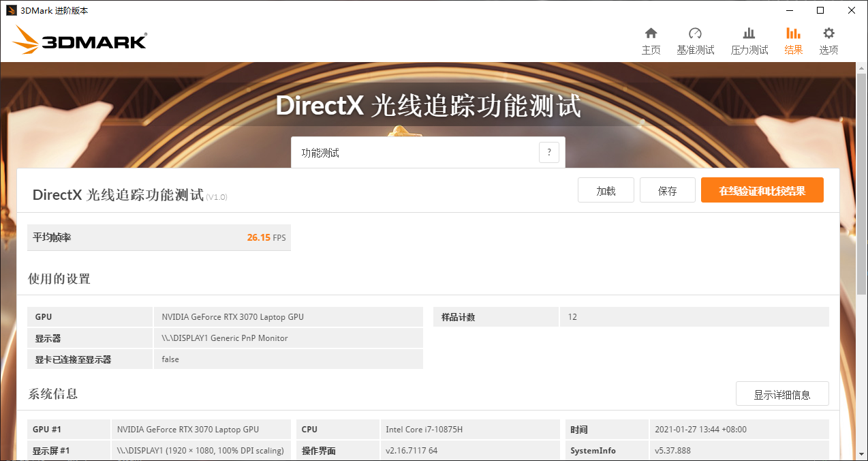Screen dimensions: 868x461
Task: Click the 3DMark logo in header
Action: [x=80, y=40]
